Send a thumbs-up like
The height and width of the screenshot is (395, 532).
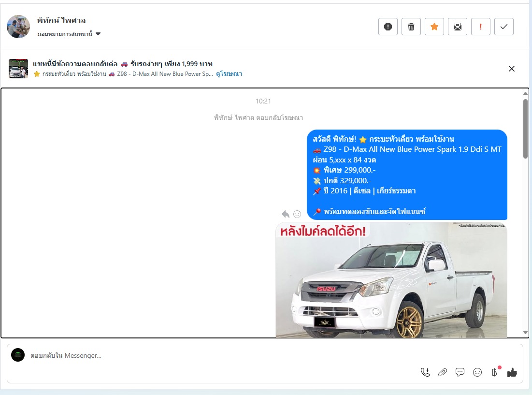[x=512, y=372]
